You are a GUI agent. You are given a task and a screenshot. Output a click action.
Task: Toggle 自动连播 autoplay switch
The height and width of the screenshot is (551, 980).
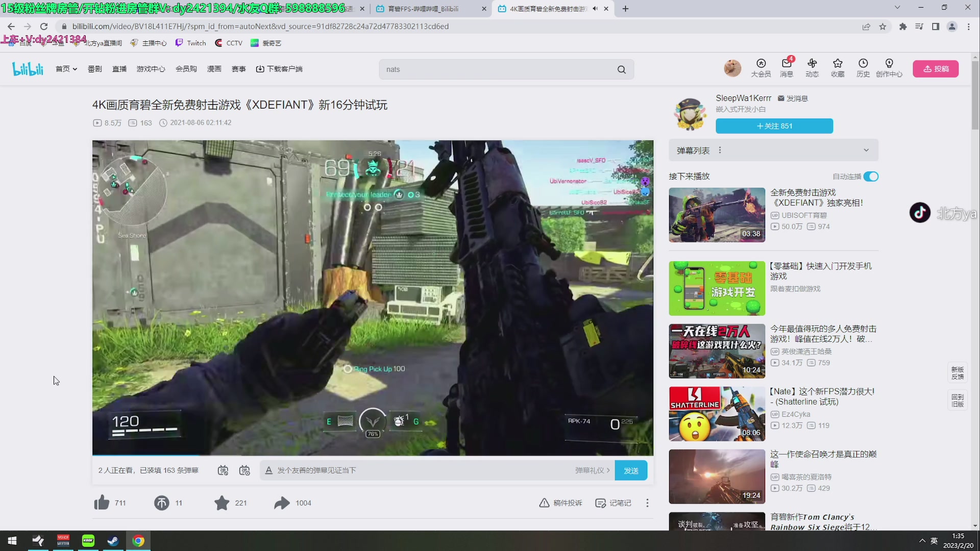coord(871,177)
